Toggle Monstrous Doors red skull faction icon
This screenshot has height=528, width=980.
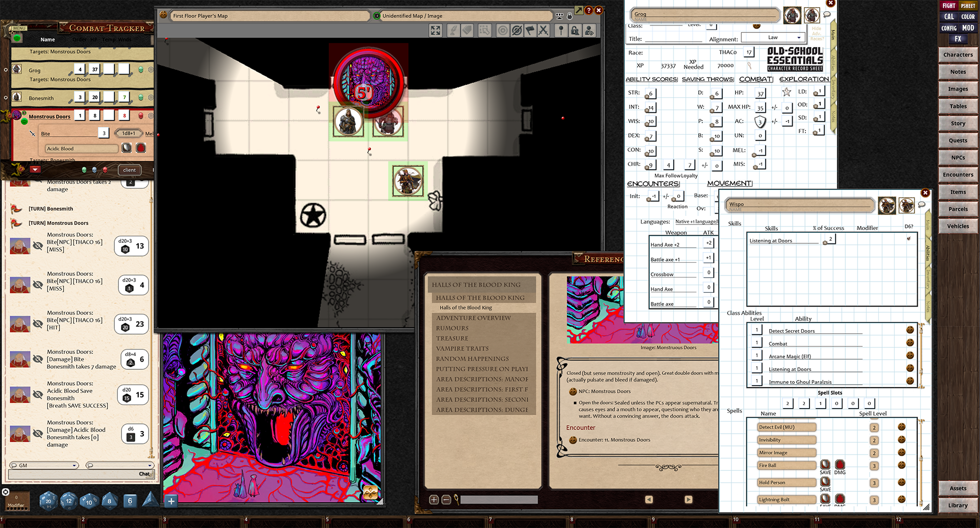(141, 116)
